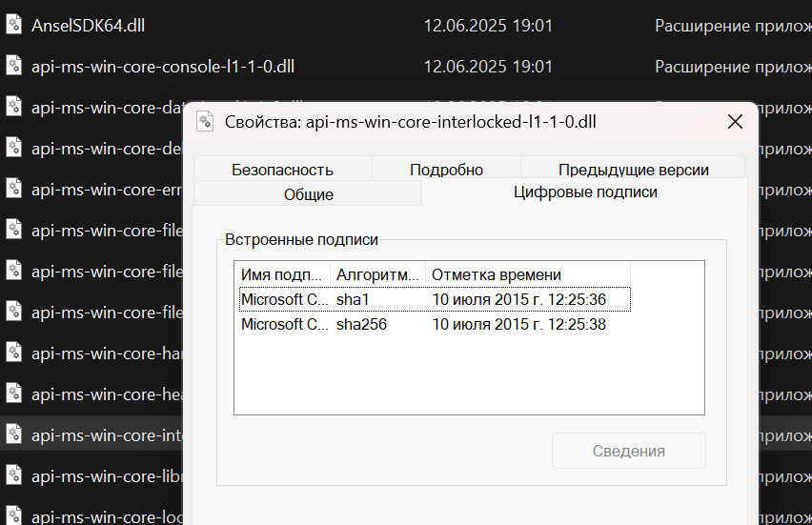Click the Имя подп... column header
Screen dimensions: 812x525
click(x=282, y=274)
